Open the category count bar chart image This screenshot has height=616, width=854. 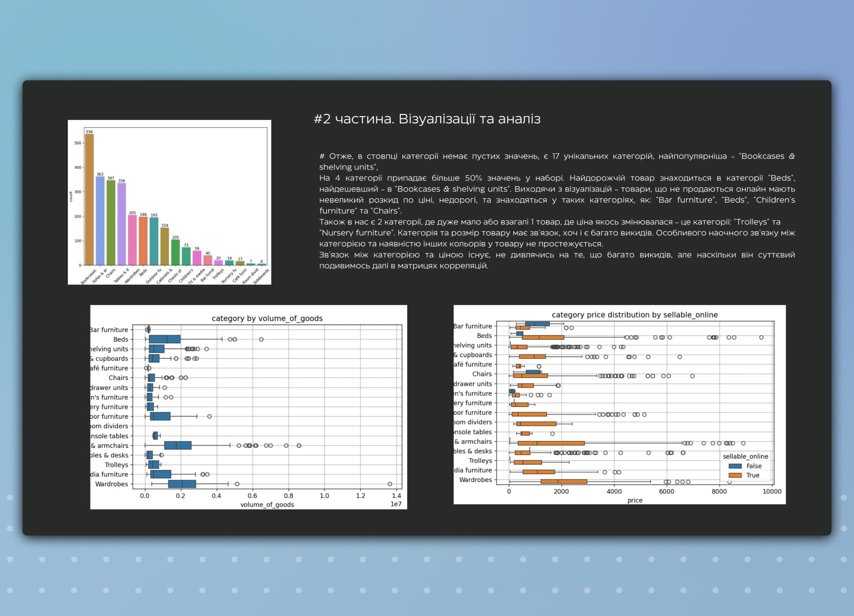(169, 202)
